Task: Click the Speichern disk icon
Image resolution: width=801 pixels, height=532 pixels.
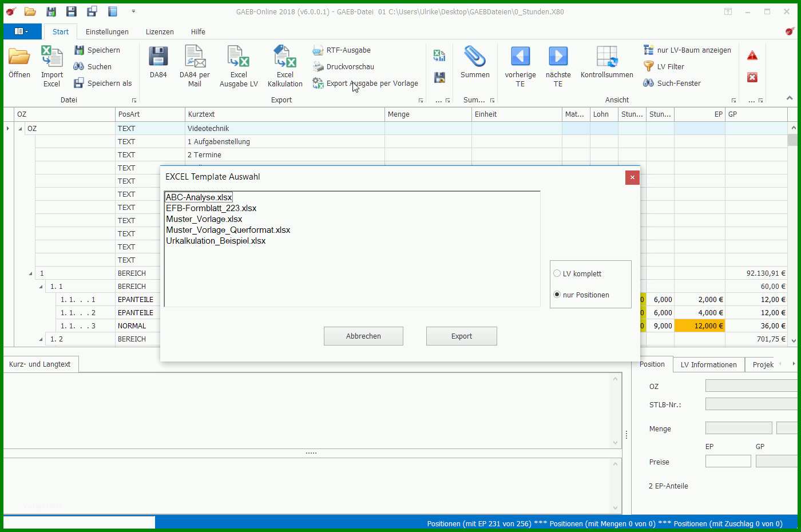Action: pos(79,50)
